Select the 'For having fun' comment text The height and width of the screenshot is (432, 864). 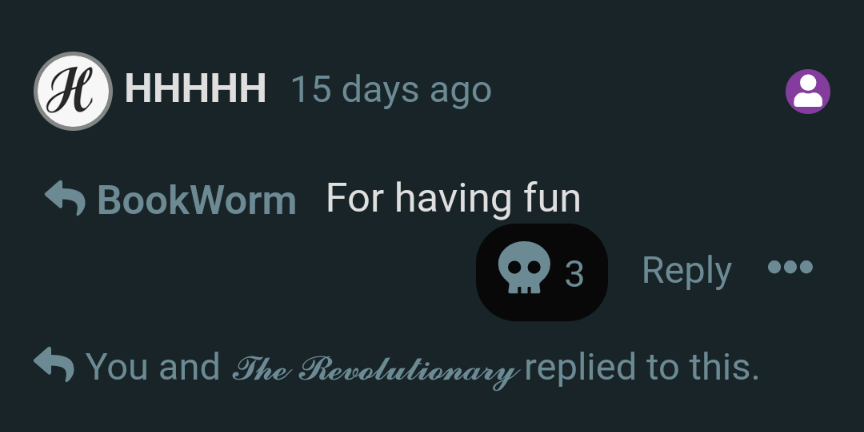(x=453, y=198)
